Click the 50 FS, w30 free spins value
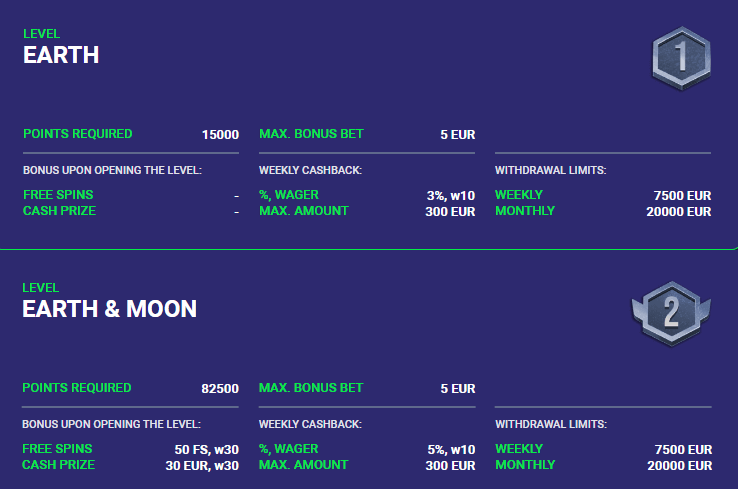This screenshot has width=738, height=489. [x=207, y=449]
